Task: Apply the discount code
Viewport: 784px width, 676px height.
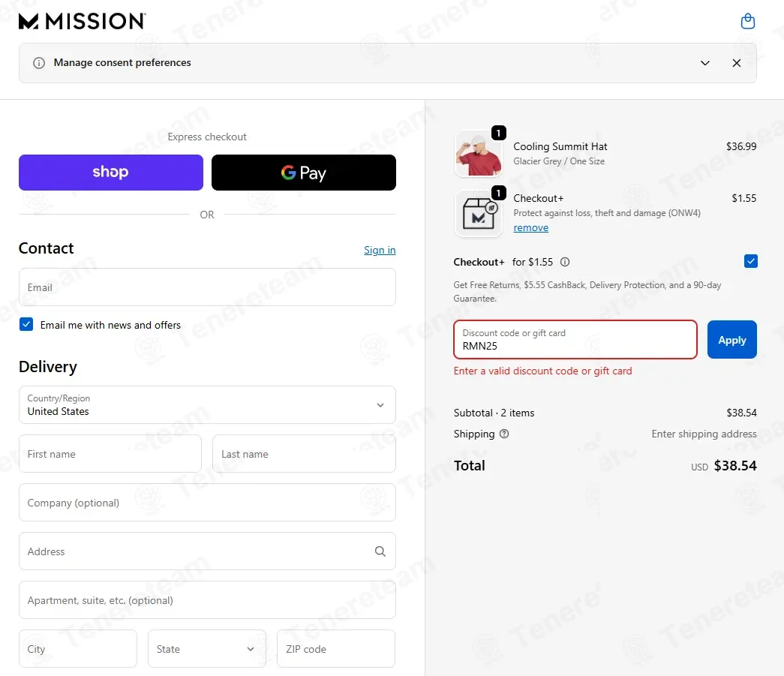Action: [x=732, y=339]
